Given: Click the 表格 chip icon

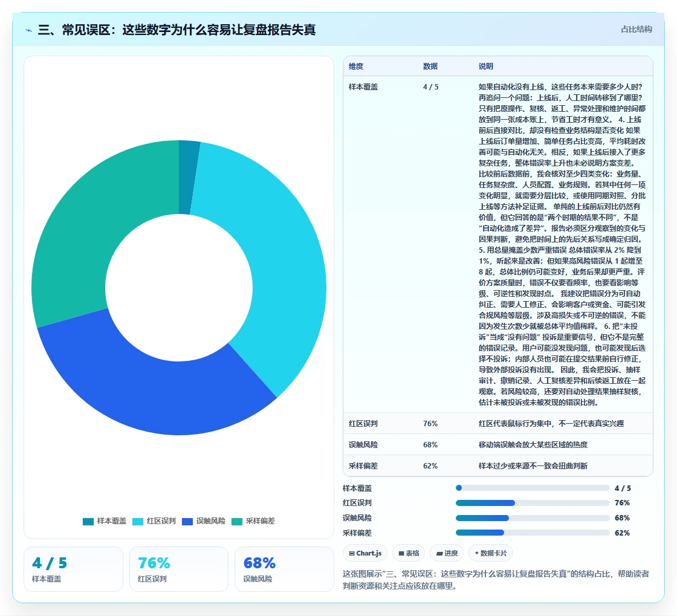Looking at the screenshot, I should (401, 553).
